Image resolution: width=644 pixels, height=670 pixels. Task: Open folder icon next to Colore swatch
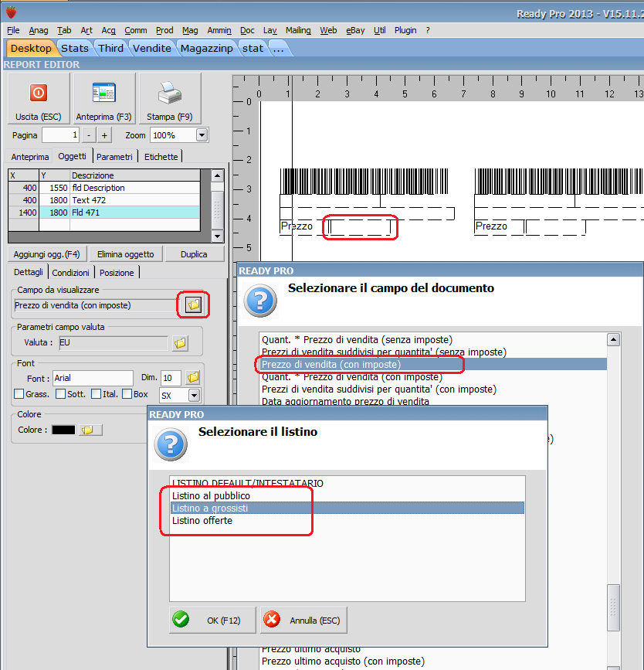coord(90,430)
